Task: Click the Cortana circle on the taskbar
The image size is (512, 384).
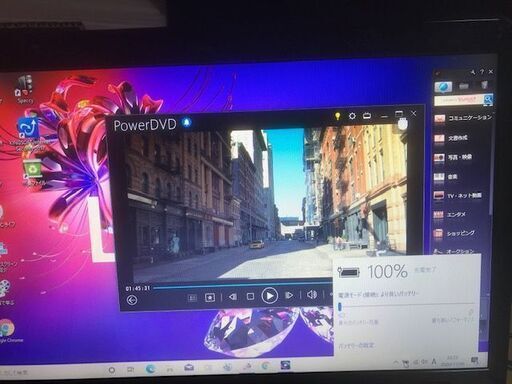Action: click(112, 370)
